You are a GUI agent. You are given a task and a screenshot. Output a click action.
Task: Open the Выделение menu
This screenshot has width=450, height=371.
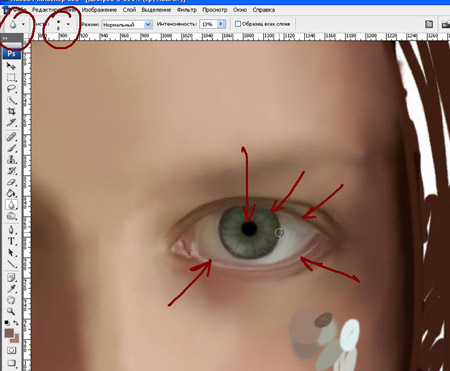[x=156, y=10]
